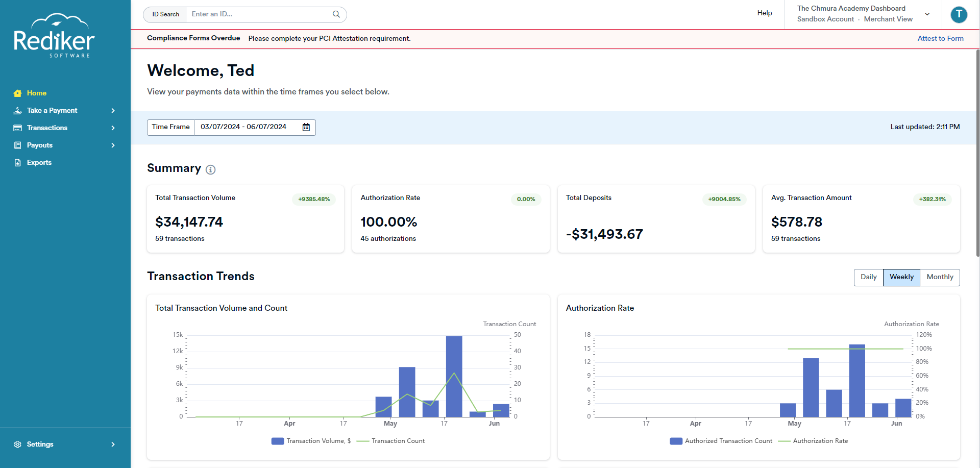Screen dimensions: 980x468
Task: Switch trends view to Monthly
Action: [940, 277]
